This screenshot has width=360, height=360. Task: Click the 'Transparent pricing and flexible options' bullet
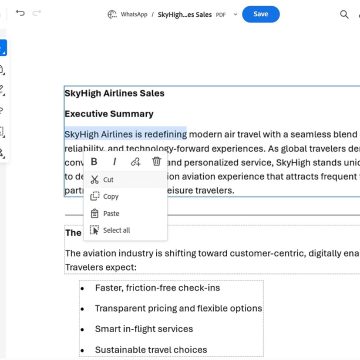(x=179, y=309)
